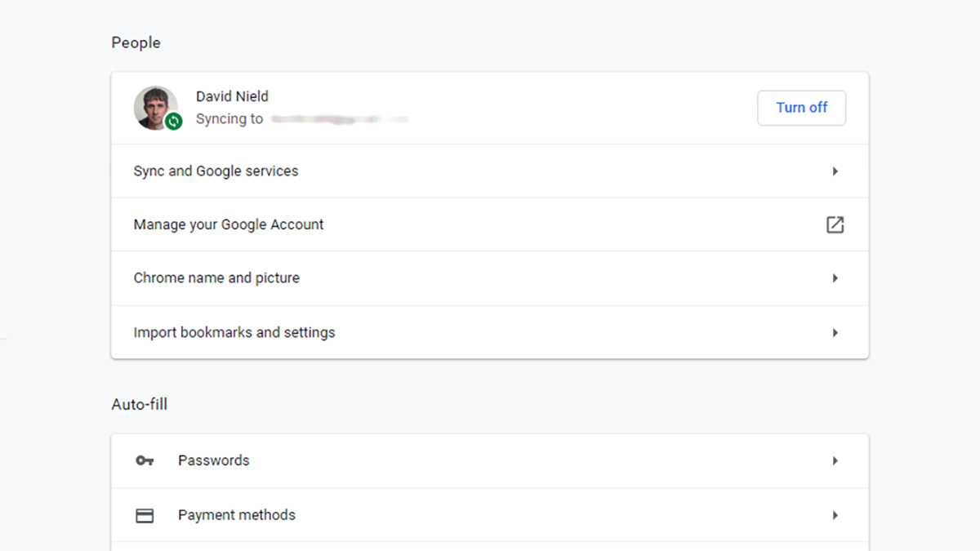This screenshot has height=551, width=980.
Task: Open the Passwords arrow chevron
Action: [835, 460]
